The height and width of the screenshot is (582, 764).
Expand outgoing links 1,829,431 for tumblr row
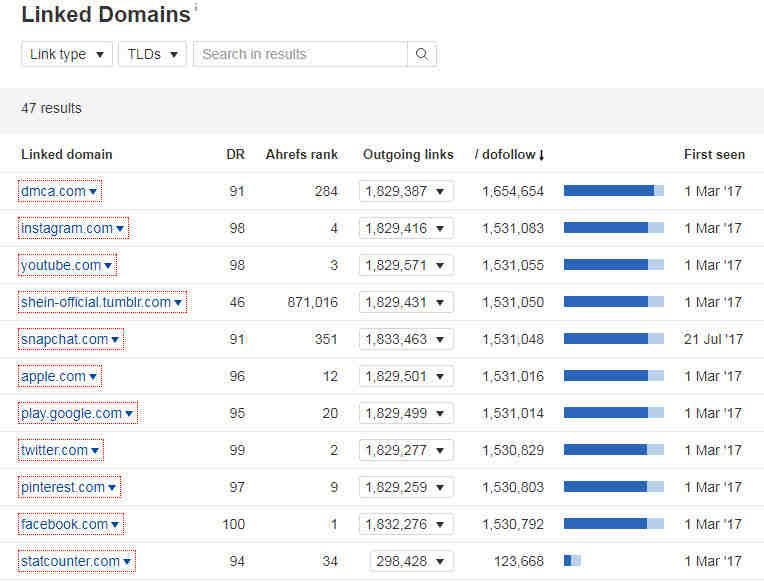tap(406, 302)
